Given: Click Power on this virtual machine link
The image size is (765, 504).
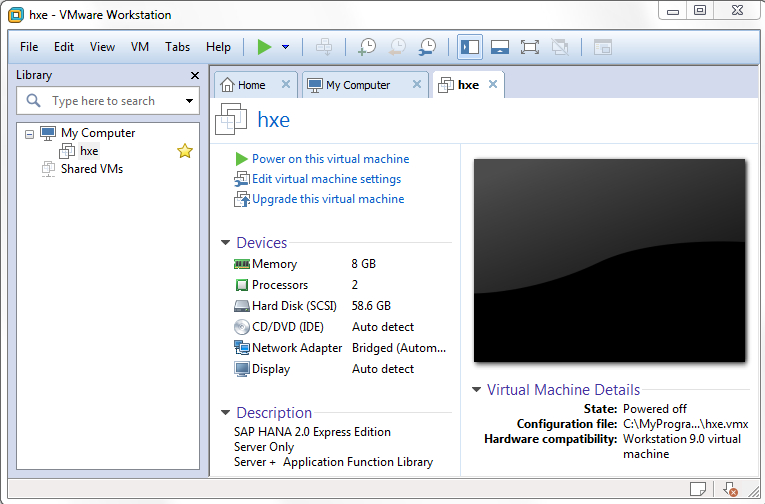Looking at the screenshot, I should point(330,159).
